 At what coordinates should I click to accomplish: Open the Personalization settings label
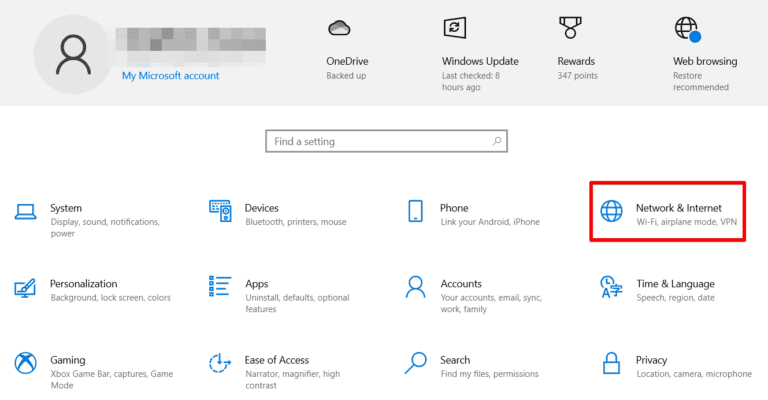click(84, 284)
